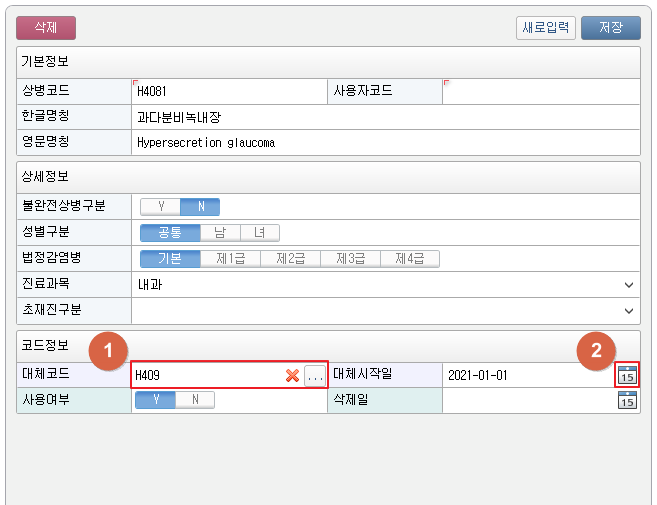657x505 pixels.
Task: Set 불완전상병구분 to N
Action: pyautogui.click(x=200, y=207)
